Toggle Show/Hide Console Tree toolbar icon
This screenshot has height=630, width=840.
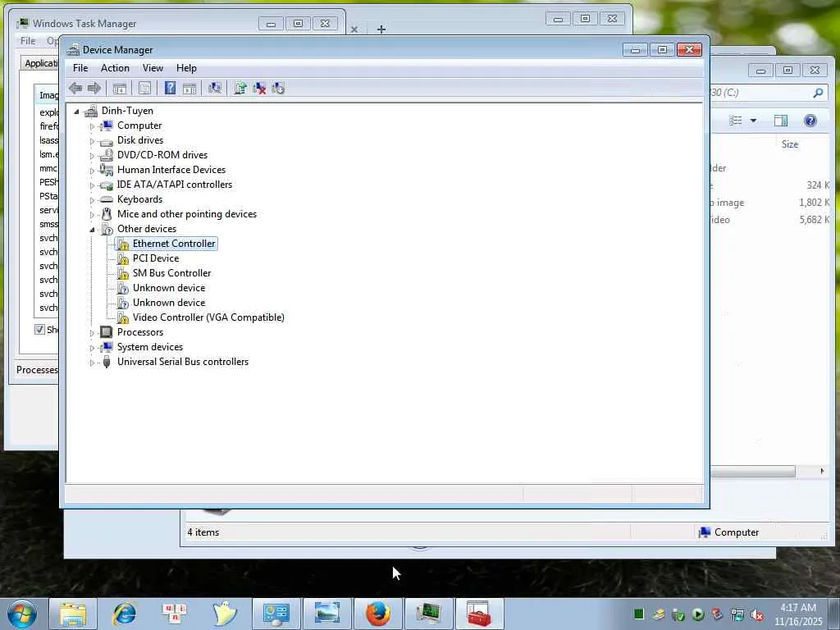coord(120,89)
